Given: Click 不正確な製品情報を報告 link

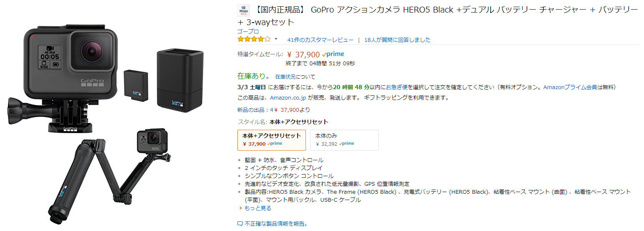Looking at the screenshot, I should (x=276, y=224).
